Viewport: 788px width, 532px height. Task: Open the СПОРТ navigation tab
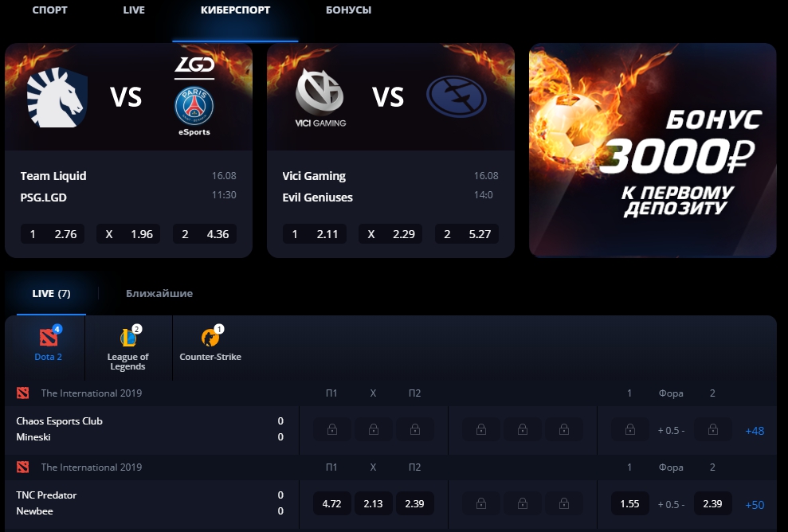coord(49,10)
